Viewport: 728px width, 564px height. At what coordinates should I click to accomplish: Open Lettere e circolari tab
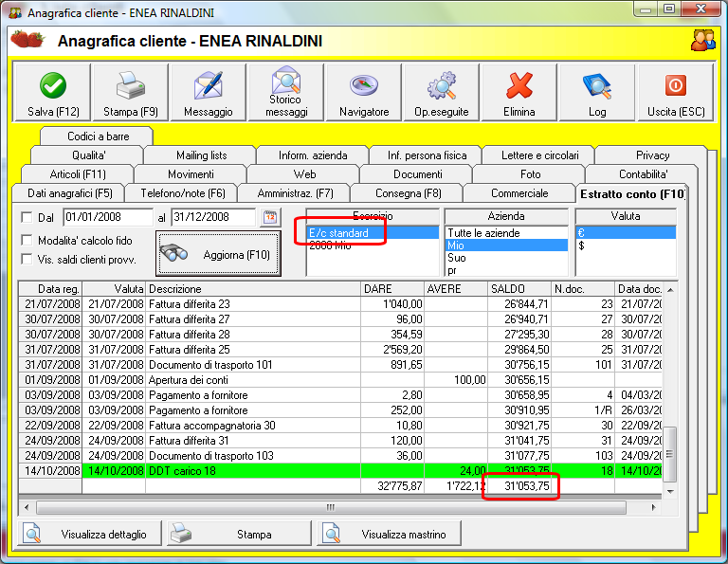[539, 155]
